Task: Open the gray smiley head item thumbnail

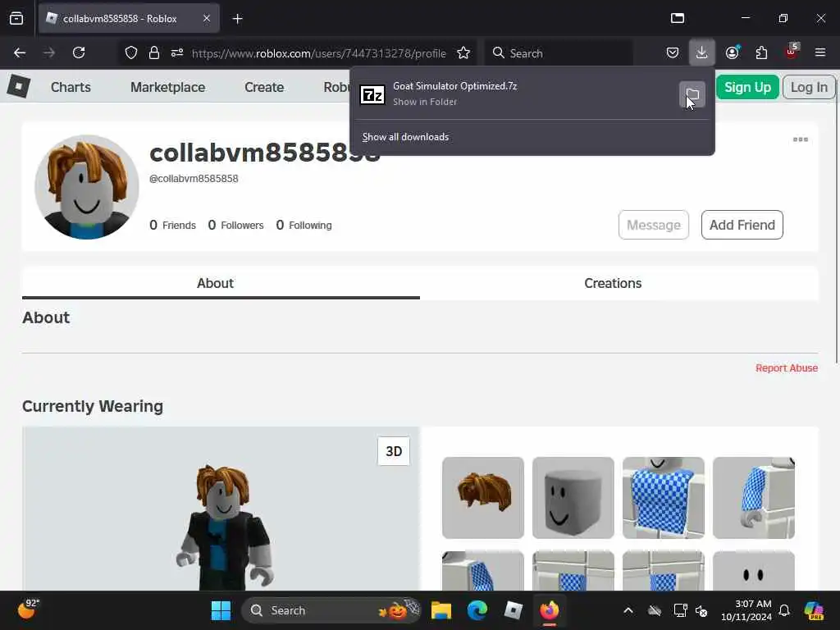Action: tap(573, 498)
